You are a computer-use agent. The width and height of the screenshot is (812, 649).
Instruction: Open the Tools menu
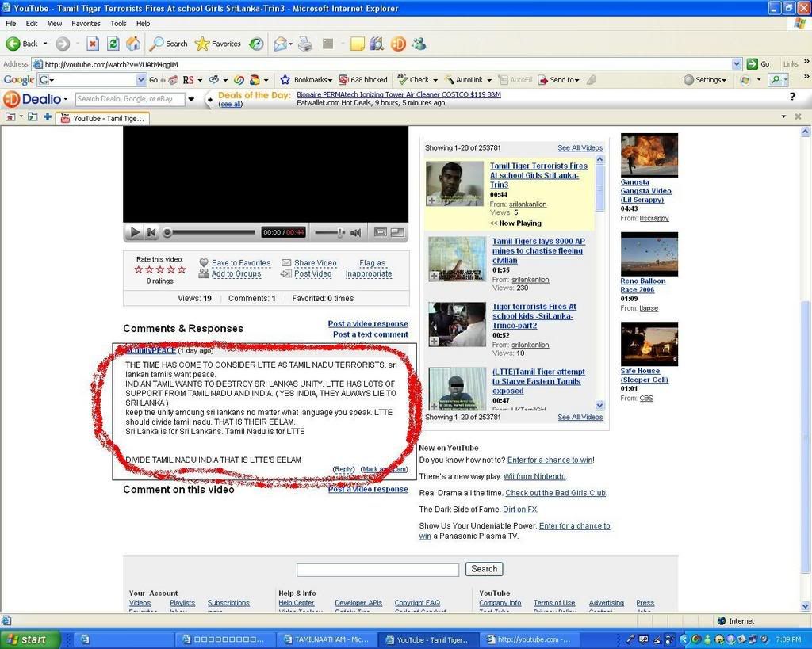click(118, 24)
